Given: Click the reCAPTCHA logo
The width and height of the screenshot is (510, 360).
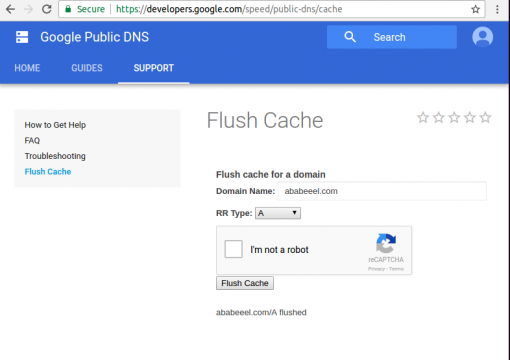Looking at the screenshot, I should 386,243.
